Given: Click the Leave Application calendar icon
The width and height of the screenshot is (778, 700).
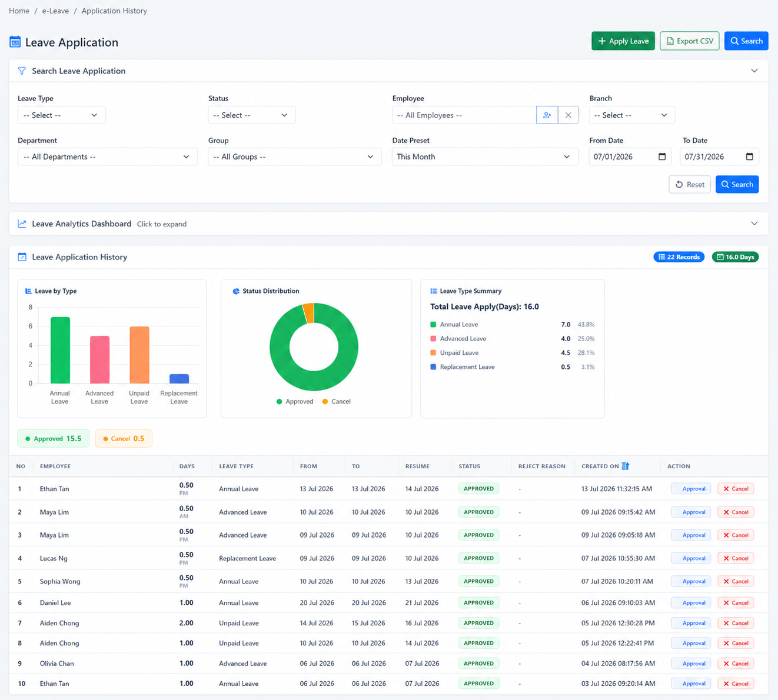Looking at the screenshot, I should [15, 42].
